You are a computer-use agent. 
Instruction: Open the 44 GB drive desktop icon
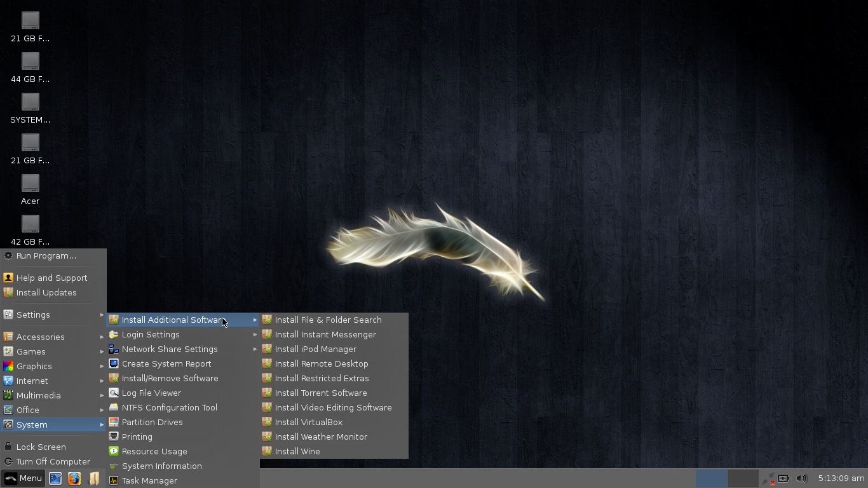tap(30, 67)
